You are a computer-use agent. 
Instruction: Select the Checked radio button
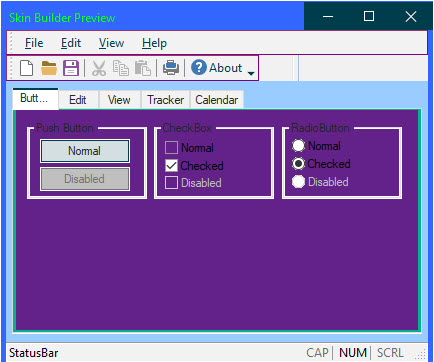tap(298, 164)
